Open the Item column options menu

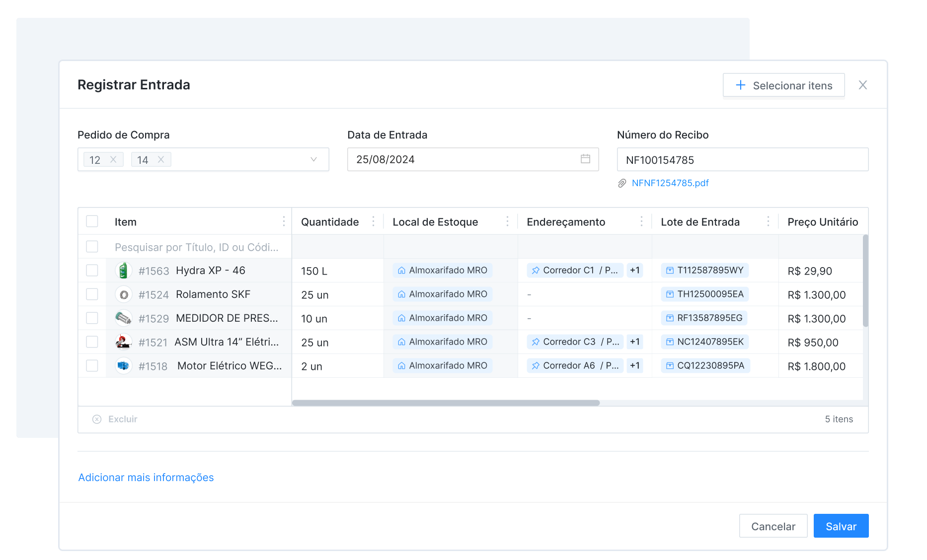pos(284,221)
